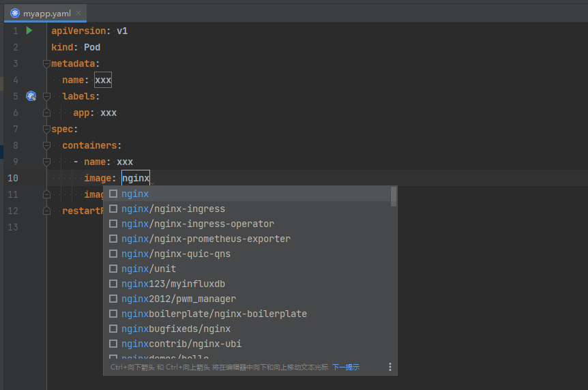Click the 下一提示 link in the popup footer
The height and width of the screenshot is (390, 588).
346,367
